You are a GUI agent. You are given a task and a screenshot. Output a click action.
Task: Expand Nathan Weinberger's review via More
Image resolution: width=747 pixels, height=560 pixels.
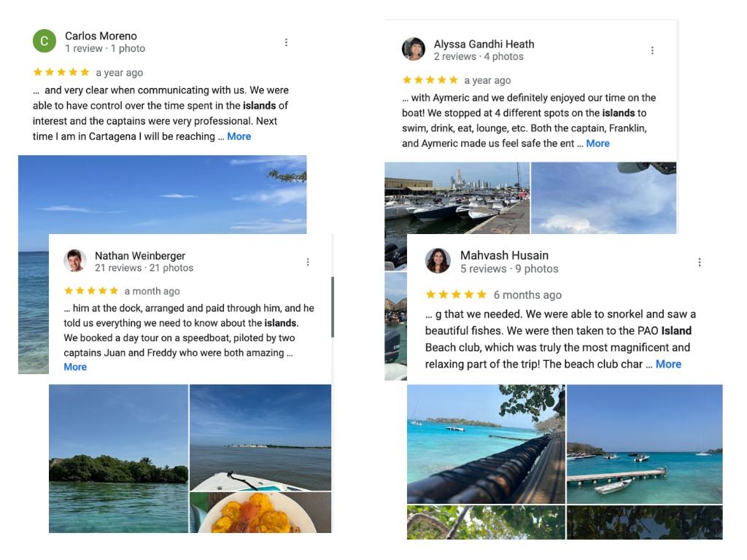[75, 367]
